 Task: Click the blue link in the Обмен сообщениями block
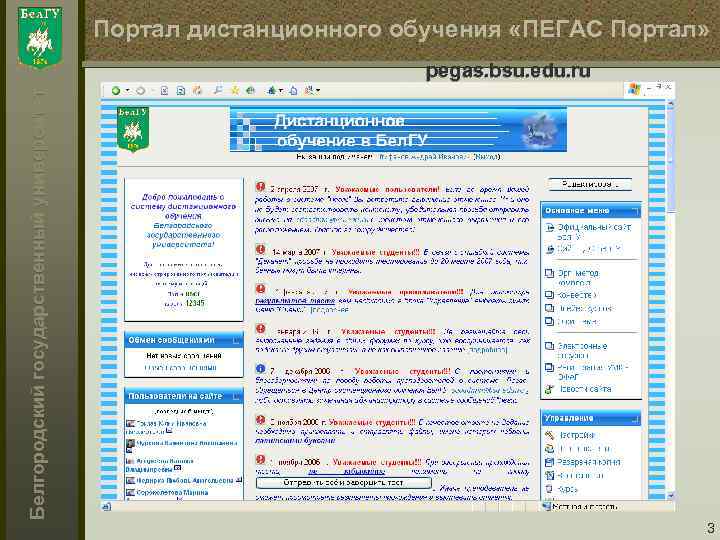tap(180, 368)
